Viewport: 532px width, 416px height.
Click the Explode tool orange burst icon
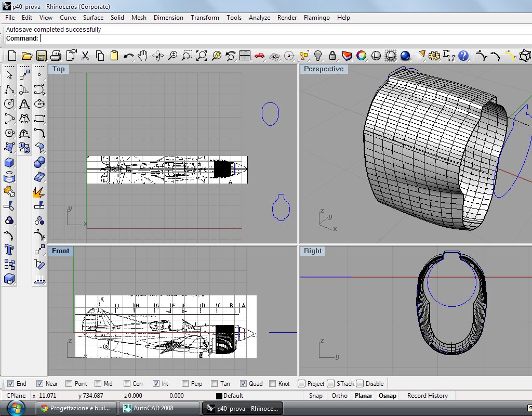(39, 192)
